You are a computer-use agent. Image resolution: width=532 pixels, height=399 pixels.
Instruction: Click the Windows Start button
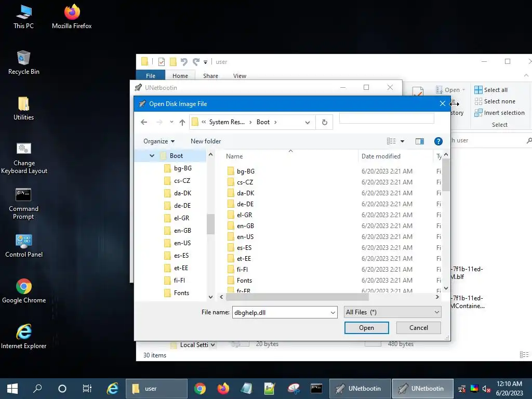tap(12, 389)
